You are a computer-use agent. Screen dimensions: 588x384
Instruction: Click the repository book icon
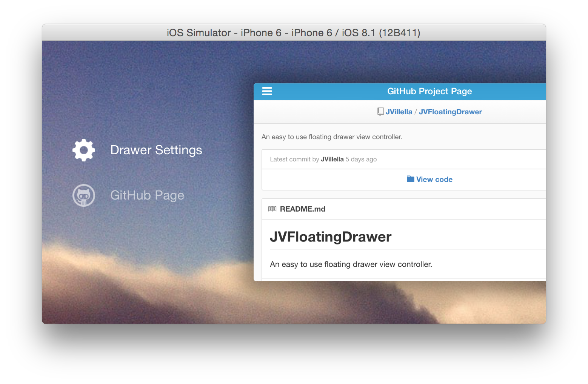pos(380,112)
